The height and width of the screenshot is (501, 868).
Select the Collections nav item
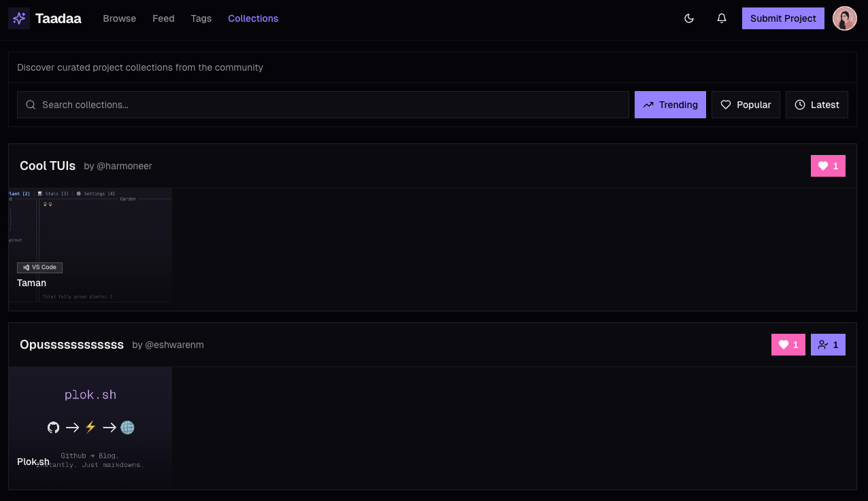point(253,18)
